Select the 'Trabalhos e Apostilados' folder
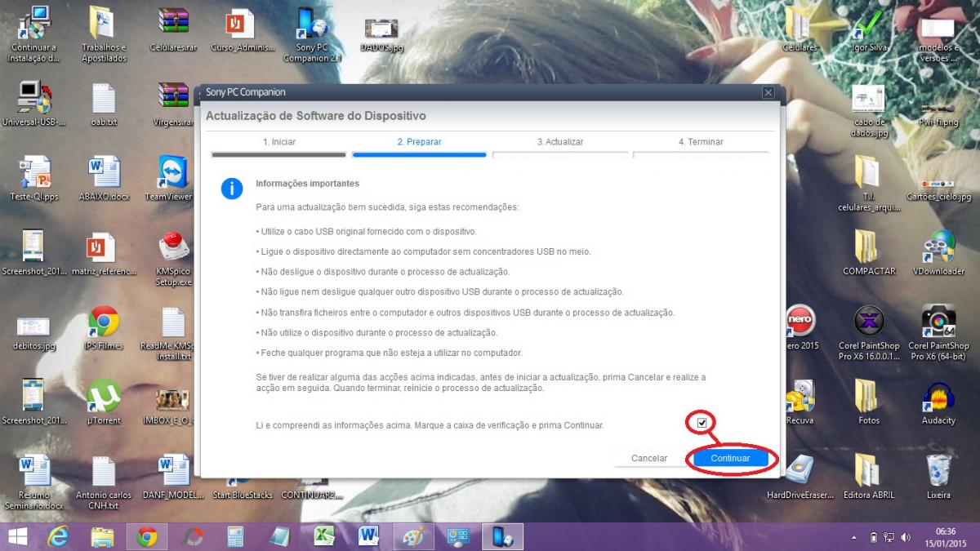980x551 pixels. [104, 35]
